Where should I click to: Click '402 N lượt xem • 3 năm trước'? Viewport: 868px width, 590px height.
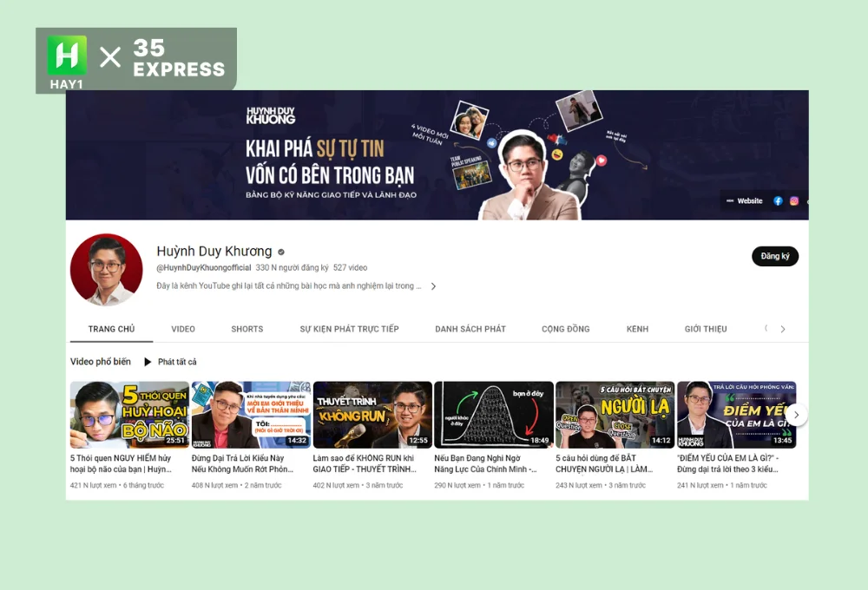[358, 485]
